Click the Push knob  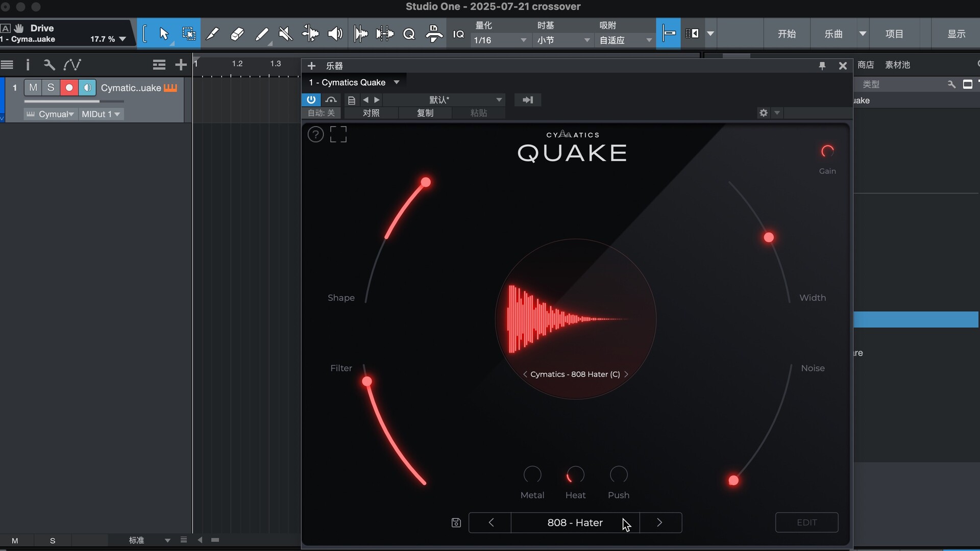(619, 475)
